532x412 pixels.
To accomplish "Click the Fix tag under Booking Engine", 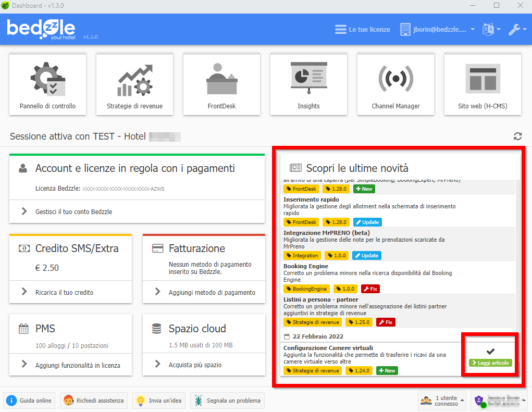I will 370,289.
